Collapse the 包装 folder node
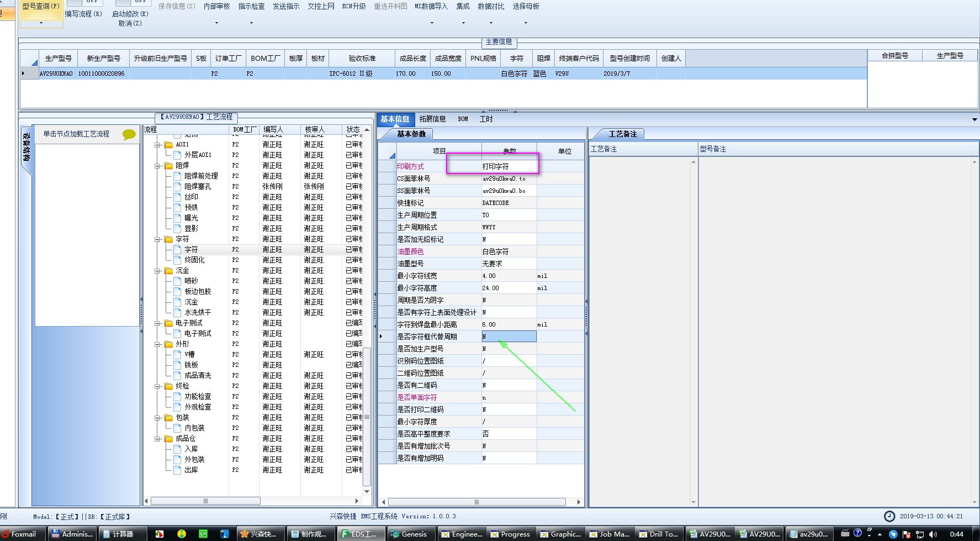This screenshot has height=541, width=980. 158,418
